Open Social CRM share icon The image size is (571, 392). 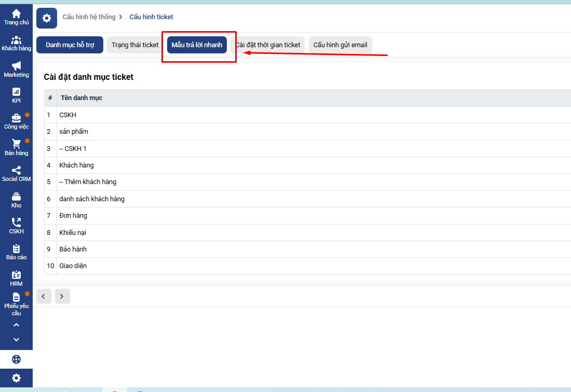coord(16,171)
